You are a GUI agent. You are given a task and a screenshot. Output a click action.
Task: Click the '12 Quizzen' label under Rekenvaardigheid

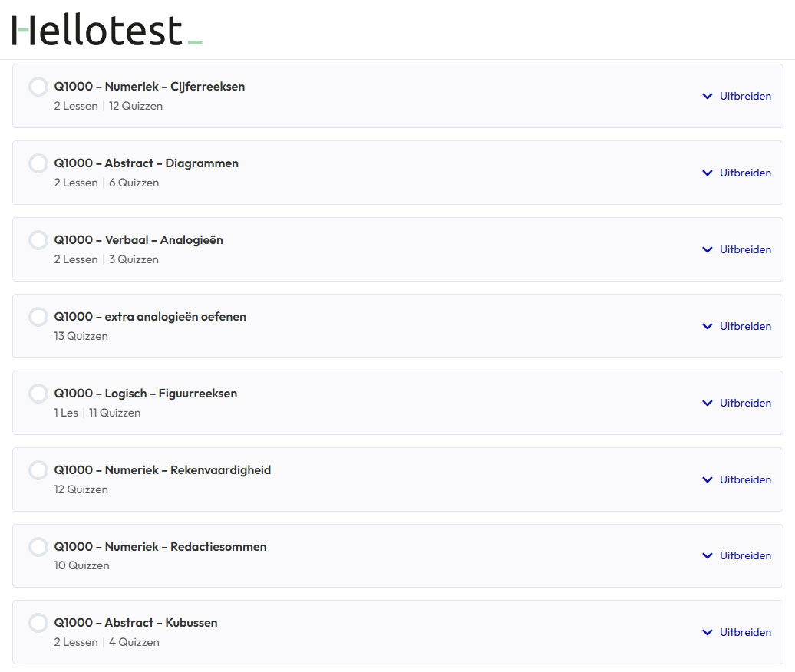[x=81, y=489]
